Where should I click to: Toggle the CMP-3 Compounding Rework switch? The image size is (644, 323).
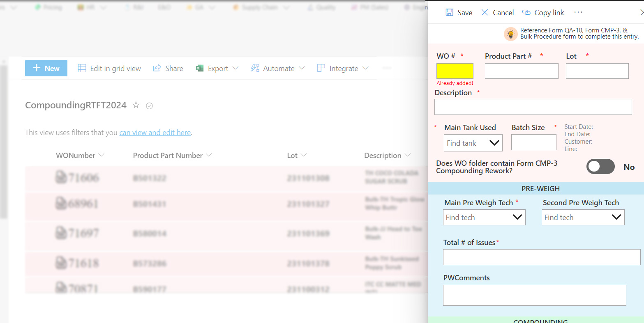pyautogui.click(x=600, y=167)
